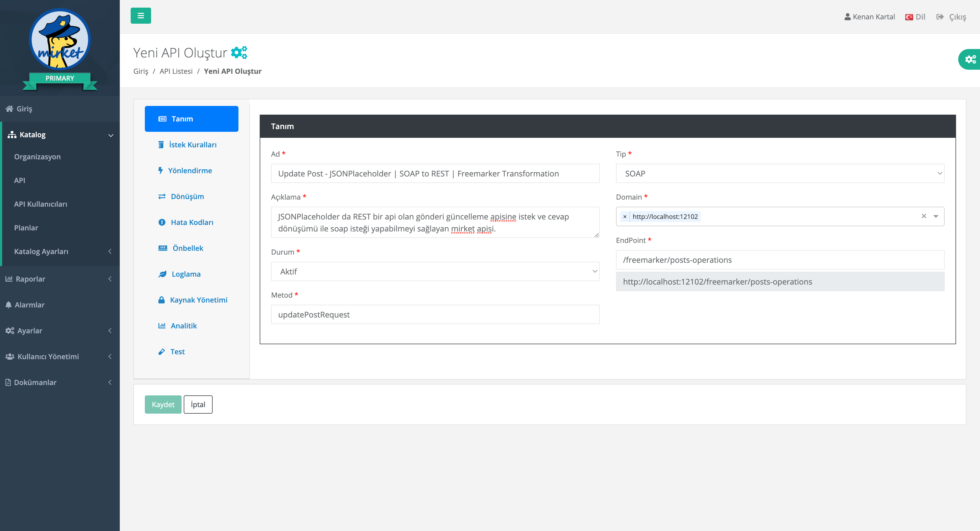Click the Mirket logo in the sidebar
980x531 pixels.
tap(60, 39)
